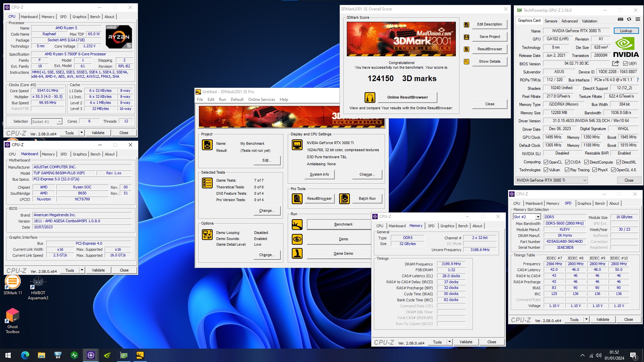This screenshot has height=362, width=644.
Task: Open the Tools dropdown arrow in top-left CPU-Z
Action: tap(81, 133)
